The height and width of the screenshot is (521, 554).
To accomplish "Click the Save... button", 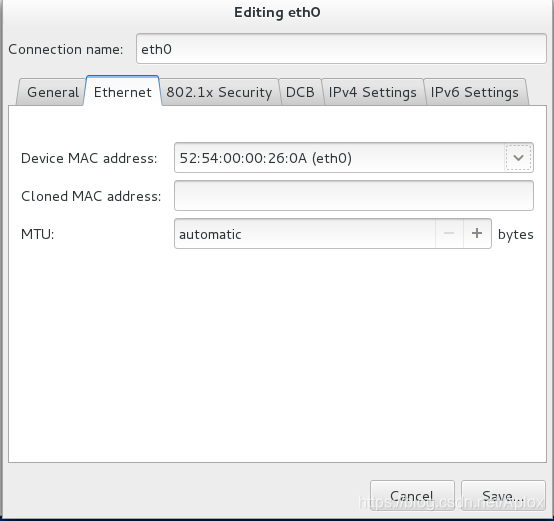I will (x=503, y=496).
